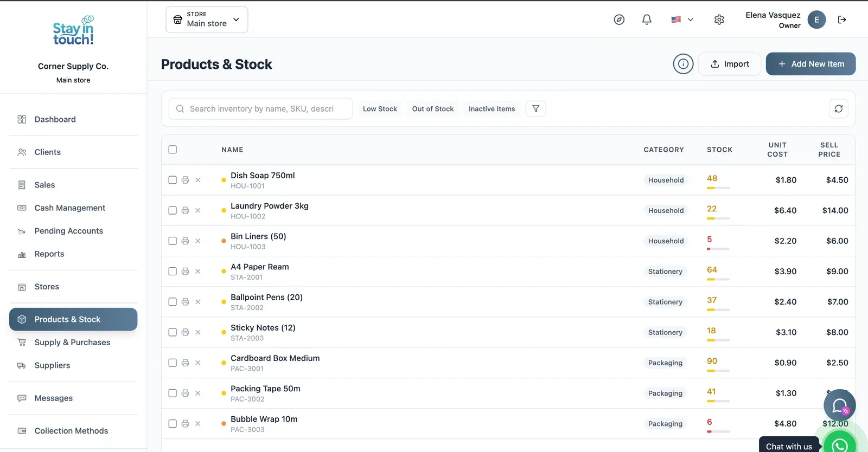Open the advanced filter funnel icon
The image size is (868, 452).
pos(535,109)
